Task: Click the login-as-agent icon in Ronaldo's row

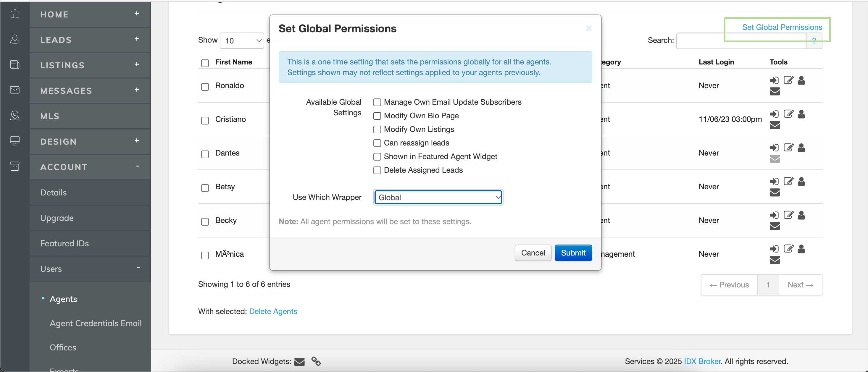Action: tap(774, 80)
